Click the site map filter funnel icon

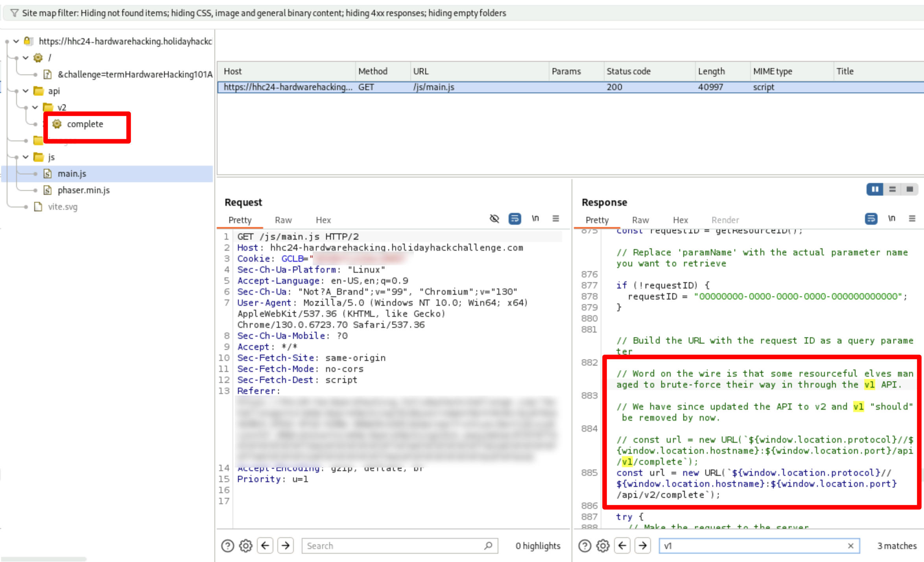click(x=14, y=13)
